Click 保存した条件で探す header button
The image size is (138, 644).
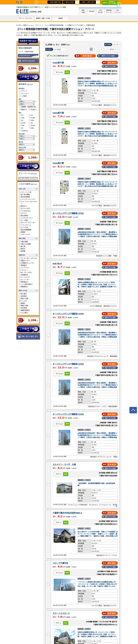coord(88,2)
